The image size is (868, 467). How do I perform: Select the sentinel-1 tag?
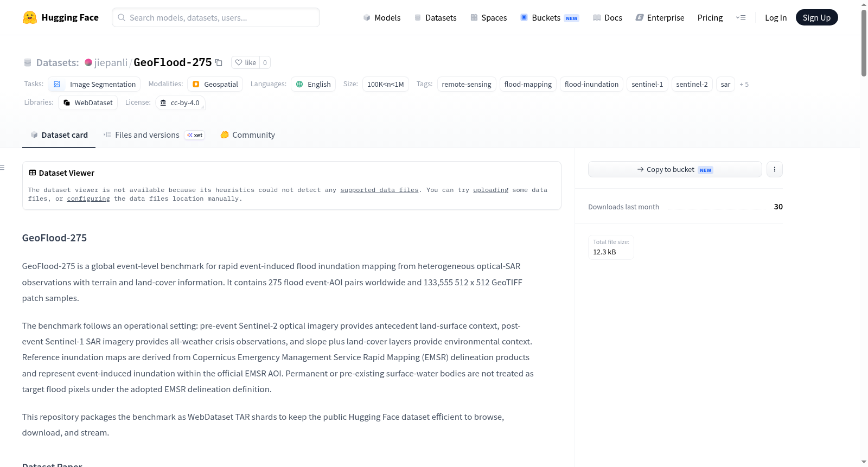pos(647,84)
